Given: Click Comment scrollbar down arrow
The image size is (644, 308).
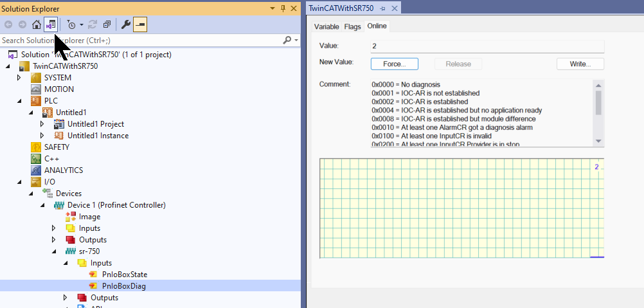Looking at the screenshot, I should [598, 141].
